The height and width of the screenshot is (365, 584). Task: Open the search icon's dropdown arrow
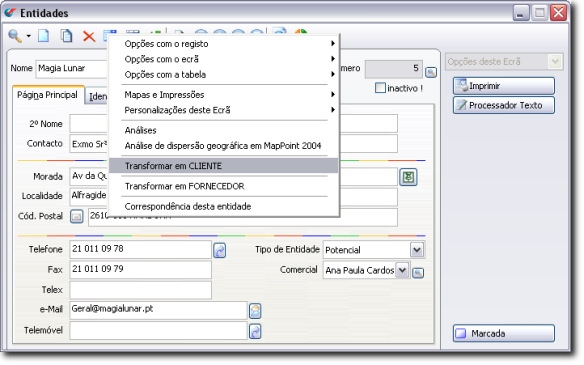tap(28, 36)
